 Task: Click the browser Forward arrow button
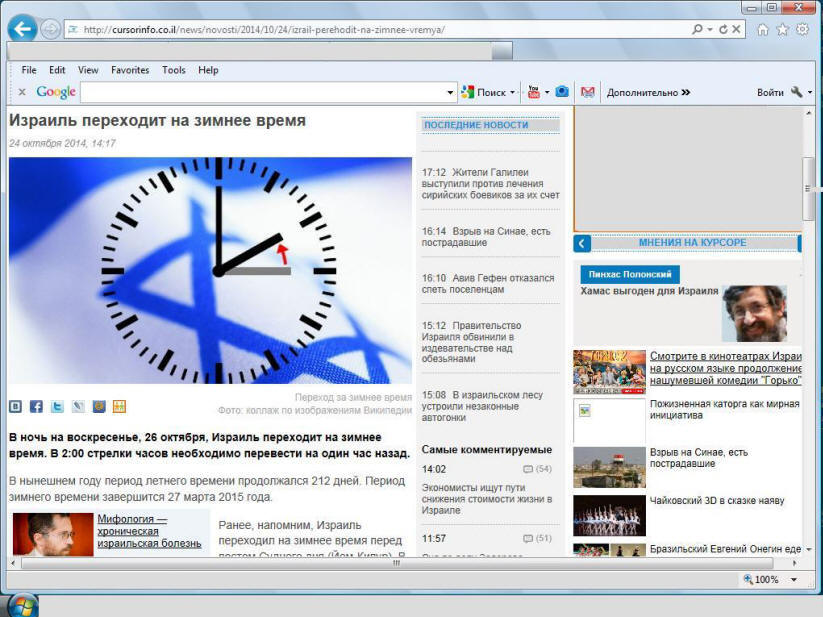pyautogui.click(x=50, y=29)
